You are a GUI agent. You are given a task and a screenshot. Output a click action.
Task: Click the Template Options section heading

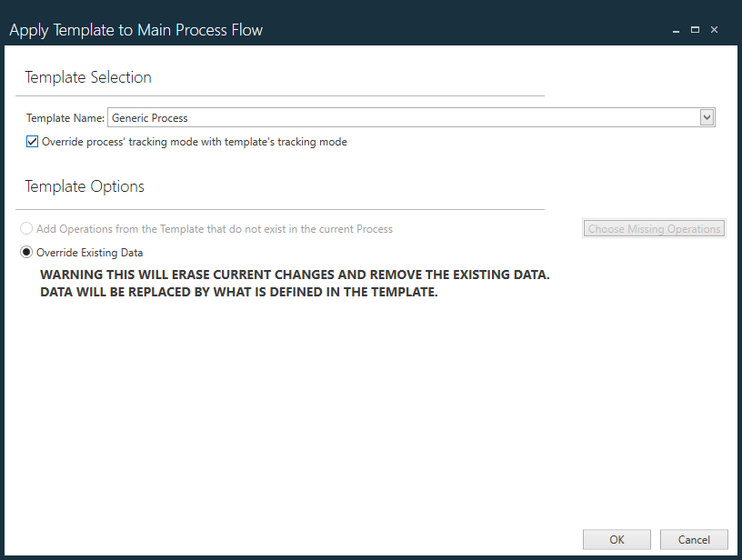point(84,186)
